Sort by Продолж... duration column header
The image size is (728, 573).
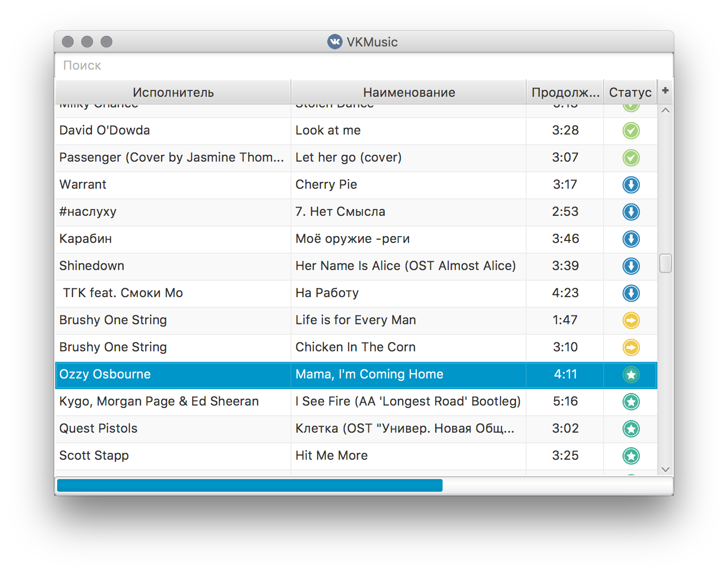[565, 92]
